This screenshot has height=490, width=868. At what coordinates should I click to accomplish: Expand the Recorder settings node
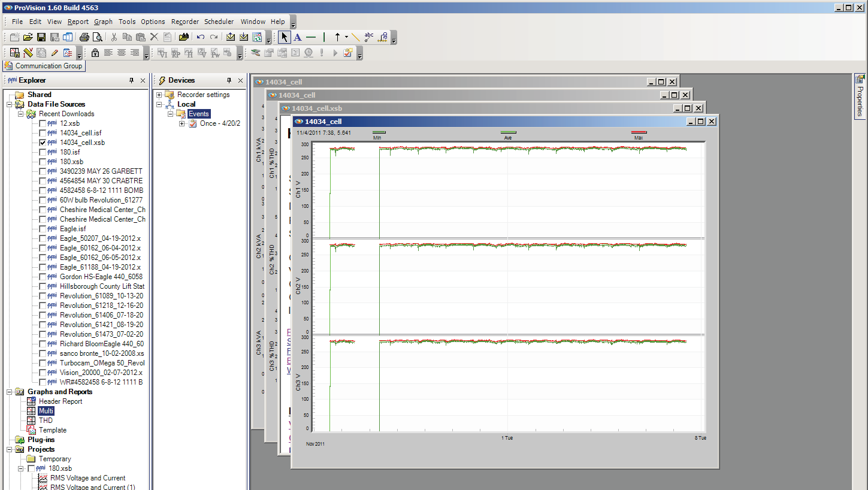(159, 95)
